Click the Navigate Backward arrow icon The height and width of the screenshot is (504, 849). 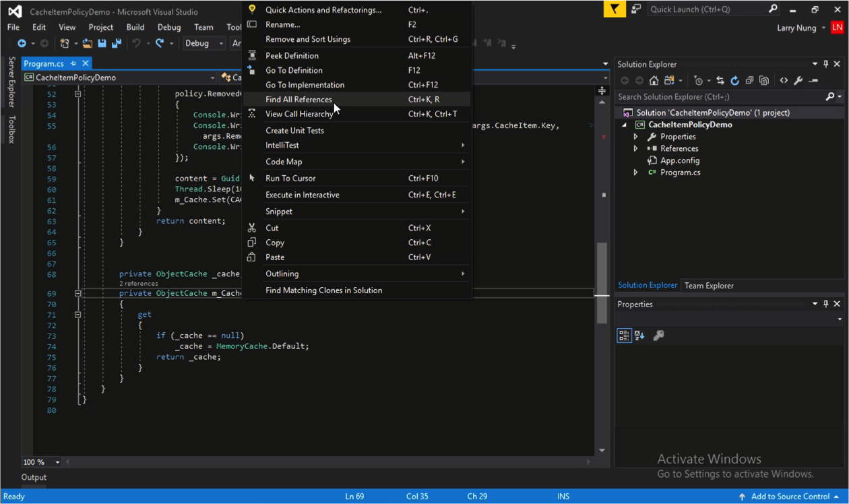22,43
